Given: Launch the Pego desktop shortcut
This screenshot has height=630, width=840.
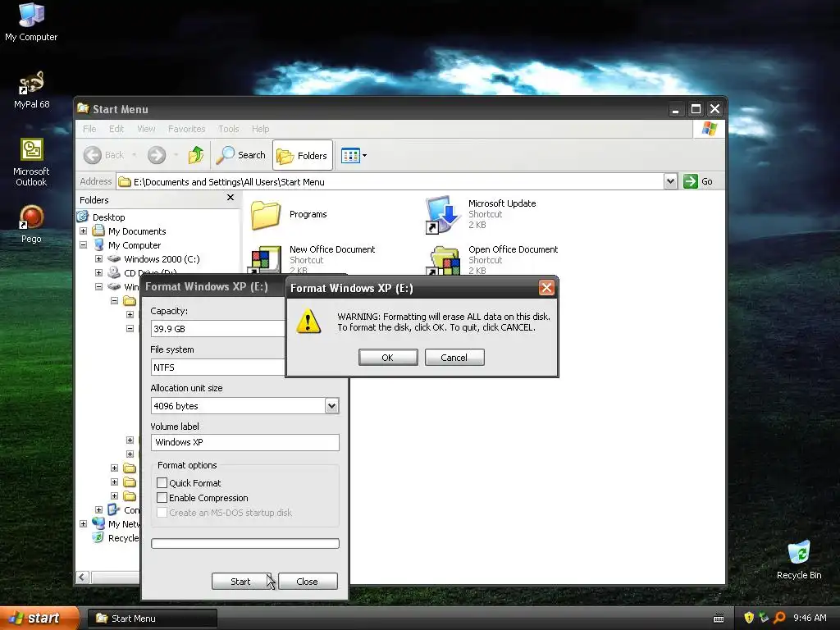Looking at the screenshot, I should coord(31,224).
